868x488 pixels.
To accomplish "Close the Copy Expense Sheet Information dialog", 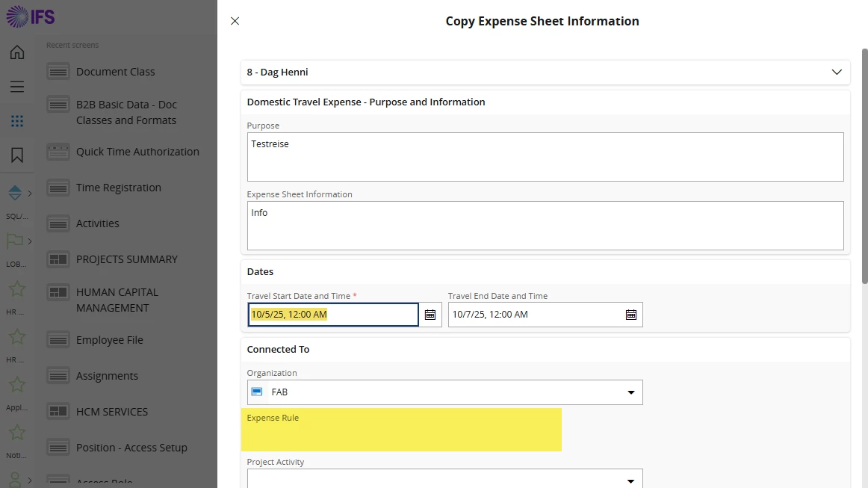I will (x=235, y=21).
